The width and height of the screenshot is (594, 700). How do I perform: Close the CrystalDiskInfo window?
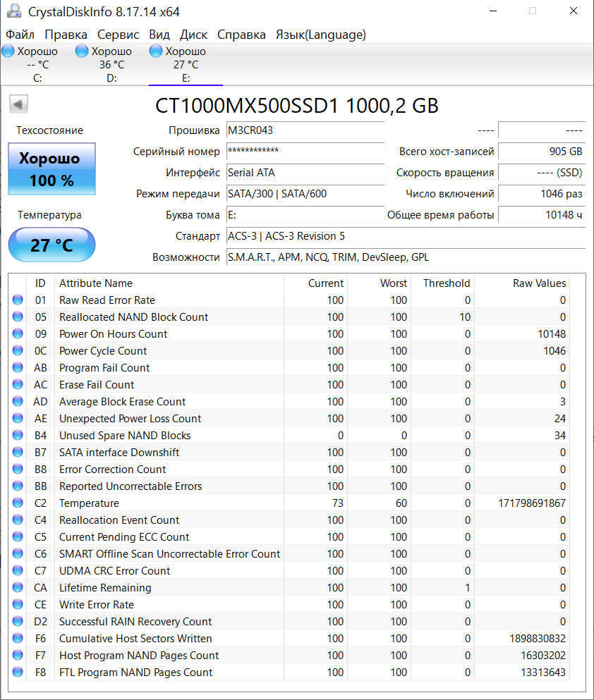click(574, 11)
